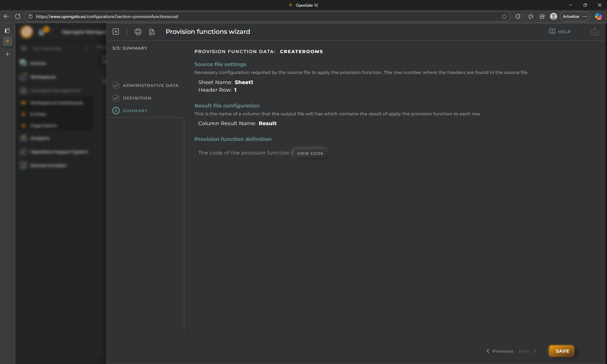This screenshot has width=607, height=364.
Task: Close the Provision functions wizard panel
Action: coord(116,32)
